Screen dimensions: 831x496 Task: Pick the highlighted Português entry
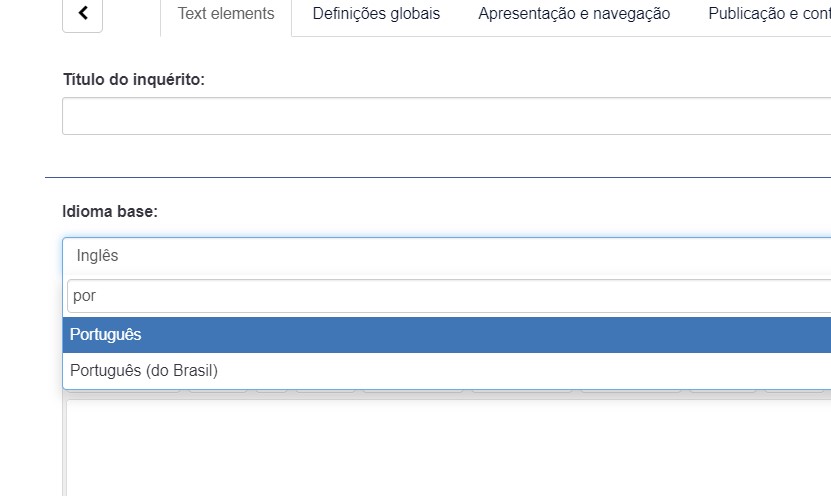pyautogui.click(x=106, y=335)
